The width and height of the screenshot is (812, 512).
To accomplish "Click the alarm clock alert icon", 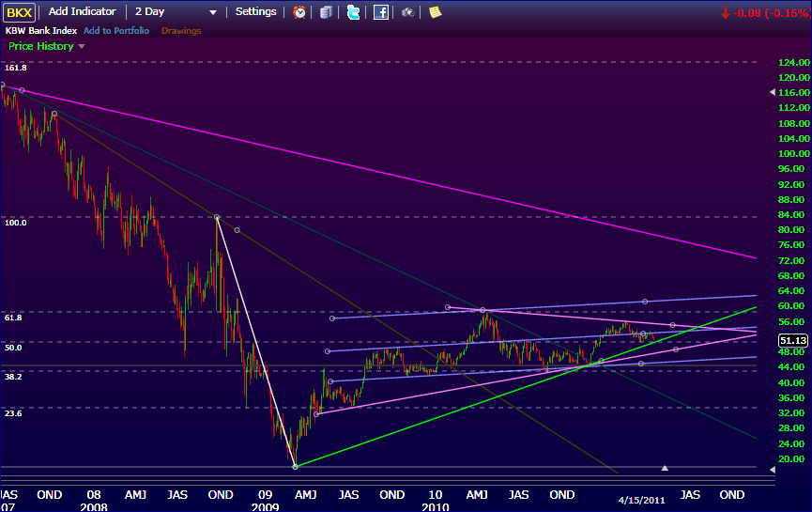I will click(x=299, y=12).
